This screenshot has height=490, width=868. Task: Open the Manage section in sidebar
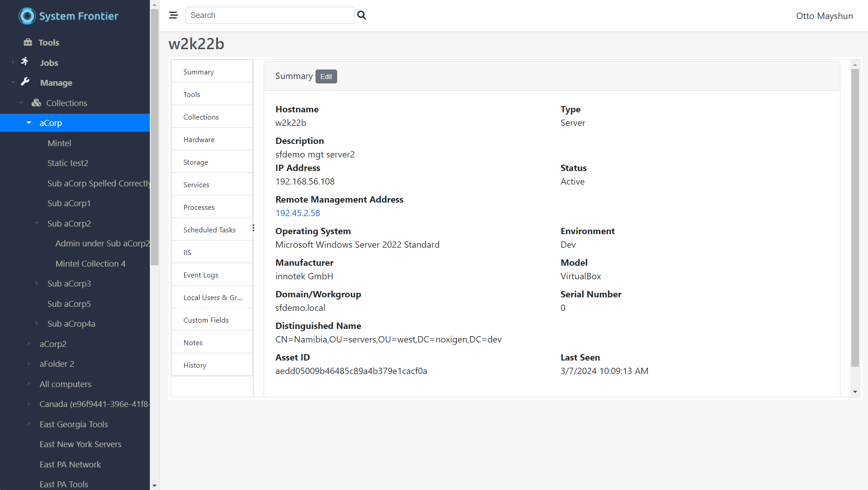[x=56, y=82]
